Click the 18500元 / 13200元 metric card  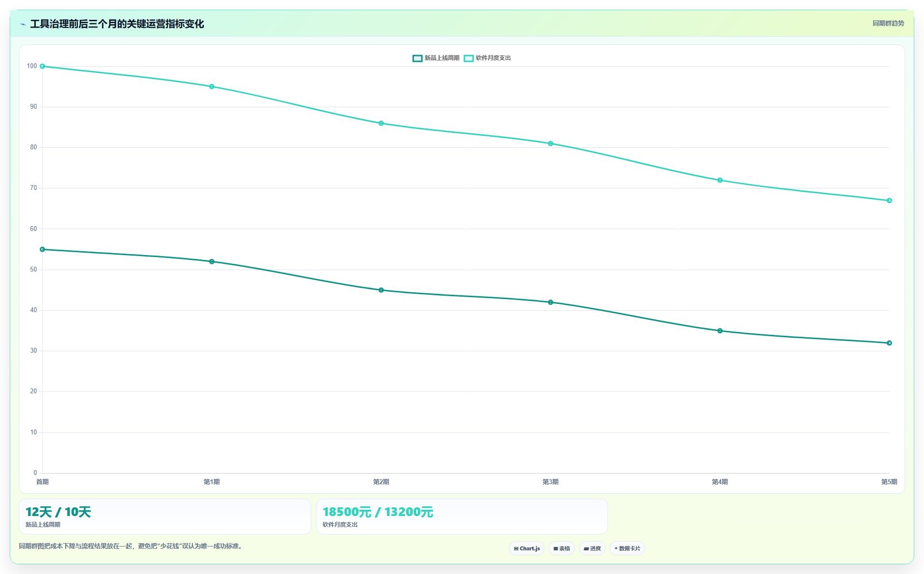click(462, 517)
